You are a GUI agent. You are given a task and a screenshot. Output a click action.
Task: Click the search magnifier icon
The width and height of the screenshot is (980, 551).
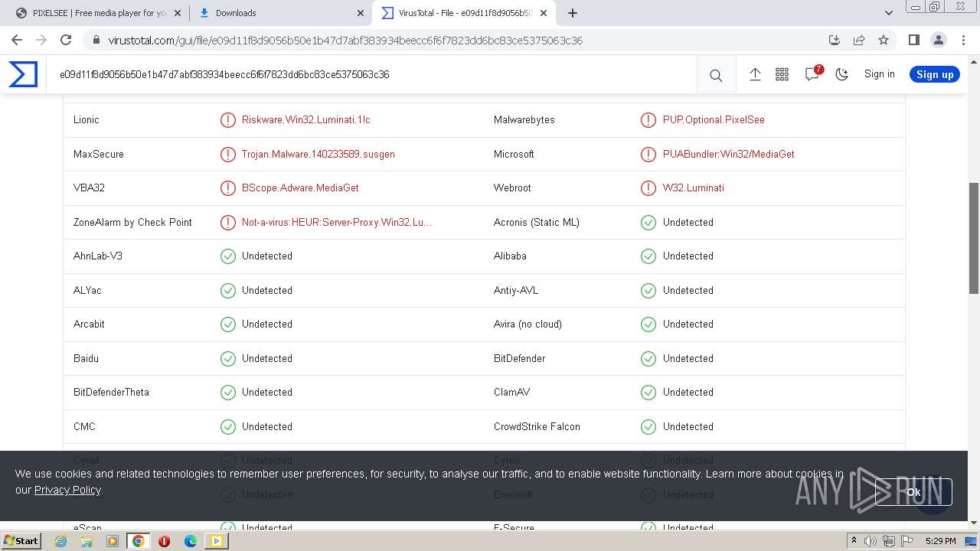[716, 75]
